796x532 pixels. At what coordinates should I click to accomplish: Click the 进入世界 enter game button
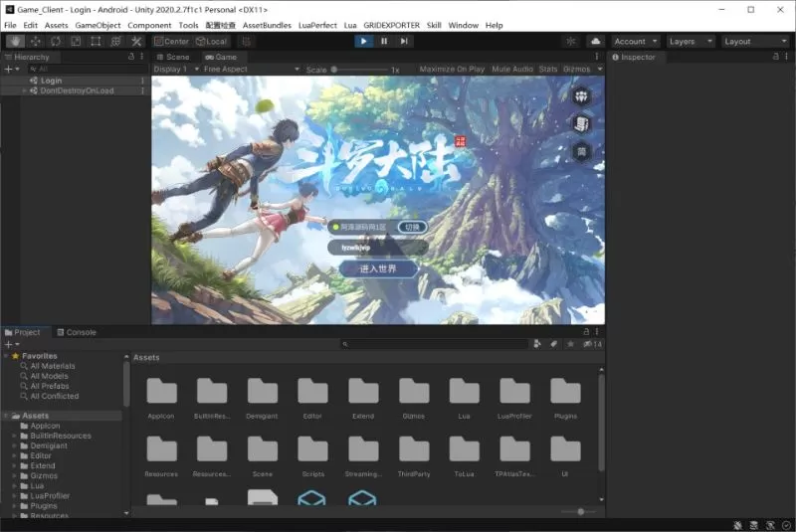[377, 269]
